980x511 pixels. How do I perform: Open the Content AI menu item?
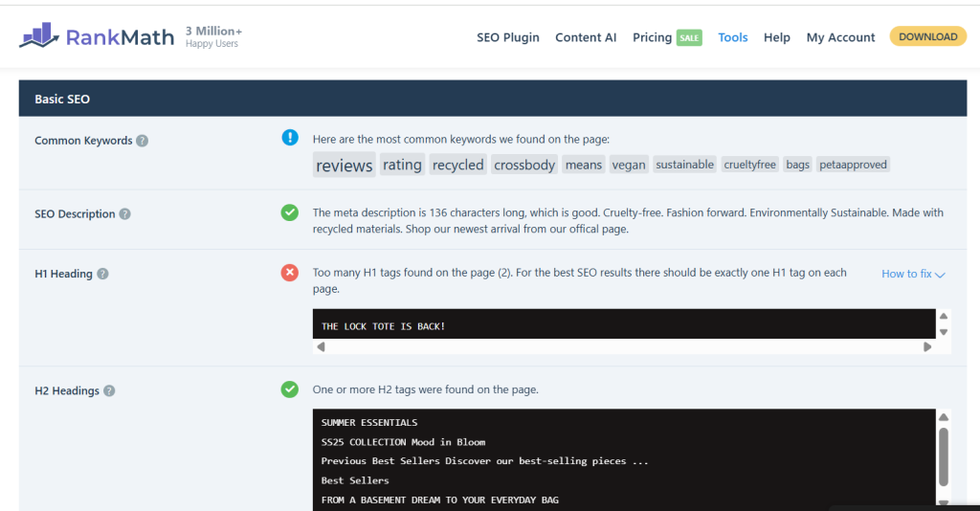point(586,37)
